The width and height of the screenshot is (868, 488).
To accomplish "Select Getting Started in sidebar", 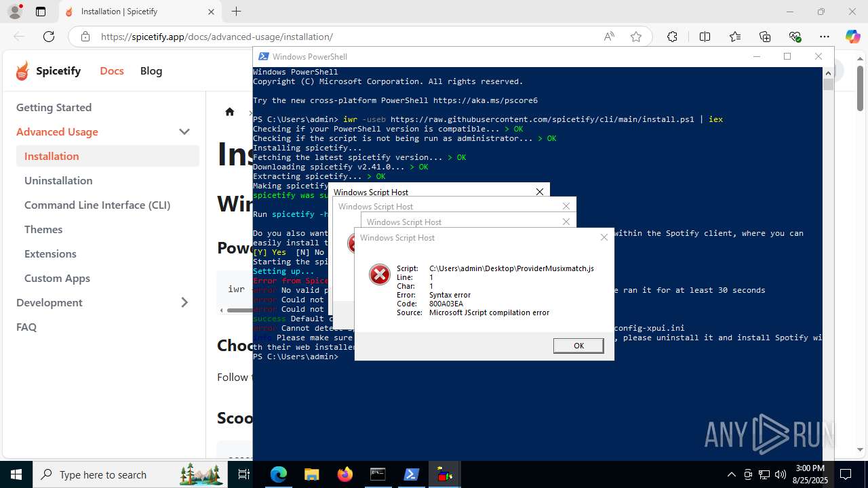I will pos(54,107).
